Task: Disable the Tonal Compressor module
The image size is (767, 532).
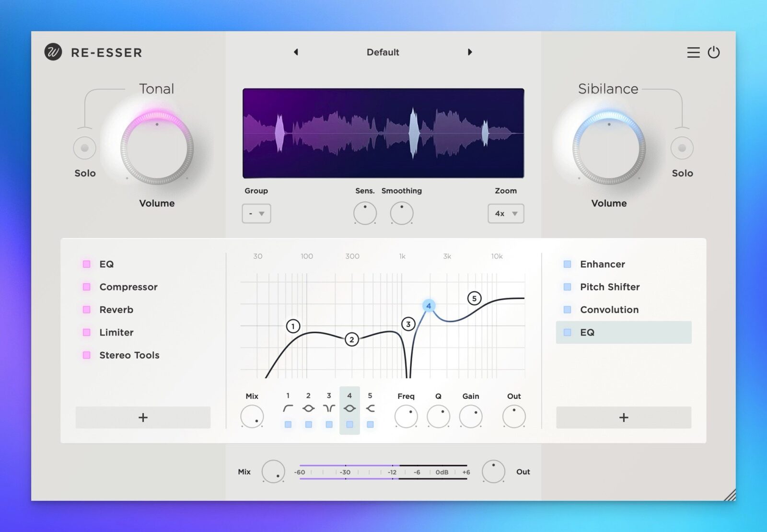Action: point(87,287)
